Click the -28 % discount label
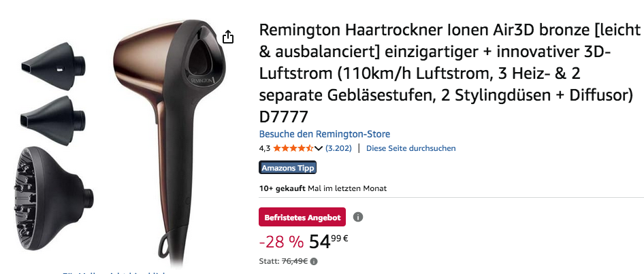 (281, 242)
